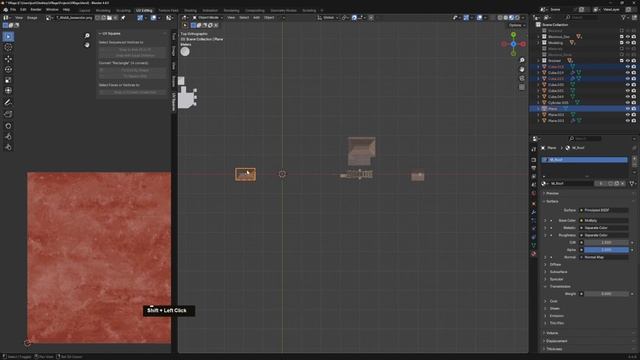Screen dimensions: 640x360
Task: Open the outliner filter funnel
Action: [624, 18]
